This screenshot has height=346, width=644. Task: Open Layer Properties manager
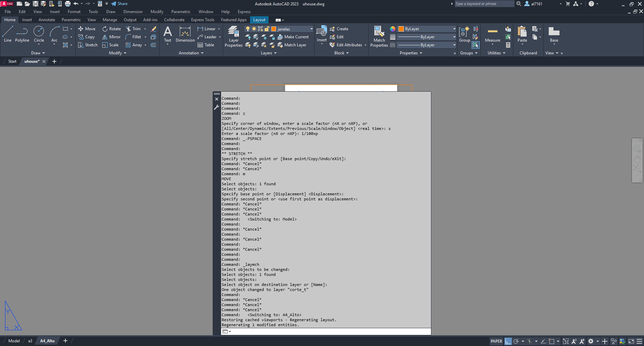click(x=233, y=37)
